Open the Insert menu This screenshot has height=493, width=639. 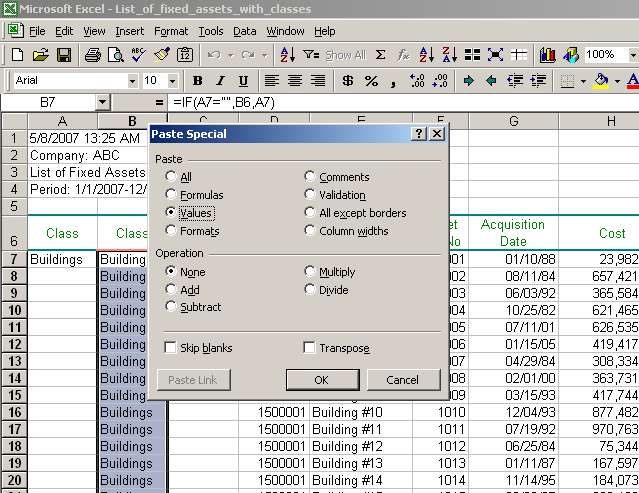click(x=130, y=31)
